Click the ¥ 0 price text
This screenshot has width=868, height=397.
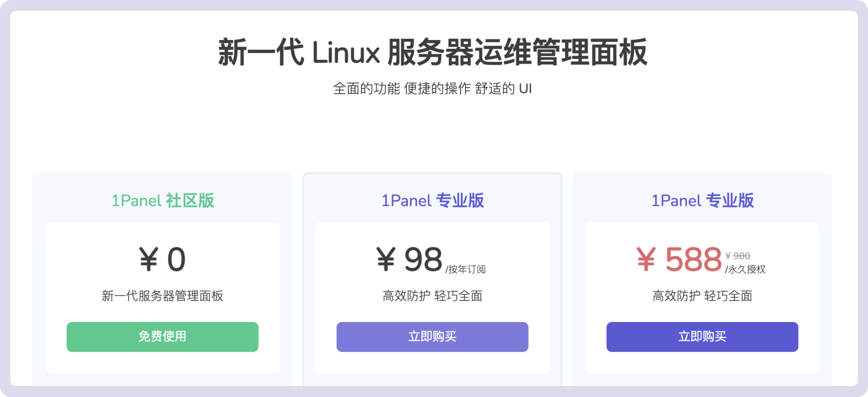click(162, 259)
